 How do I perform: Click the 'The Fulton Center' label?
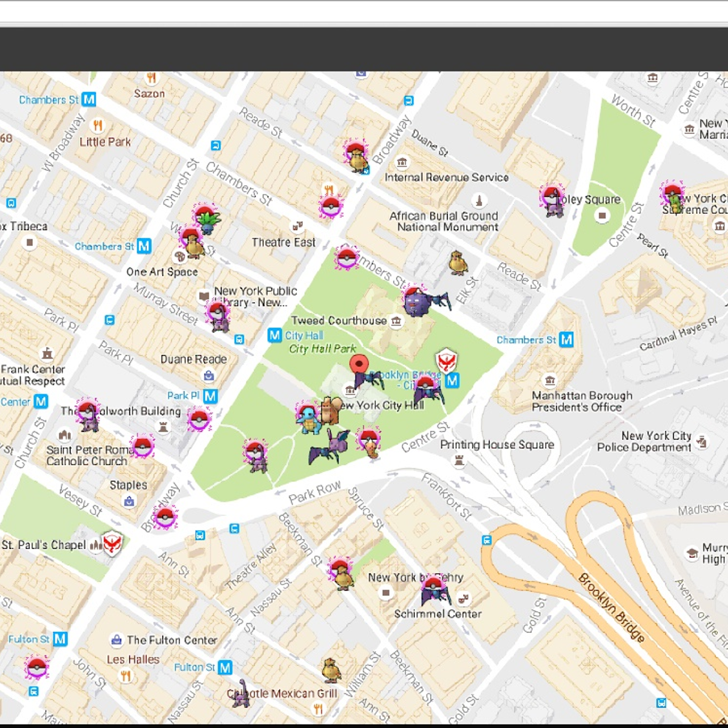(172, 640)
